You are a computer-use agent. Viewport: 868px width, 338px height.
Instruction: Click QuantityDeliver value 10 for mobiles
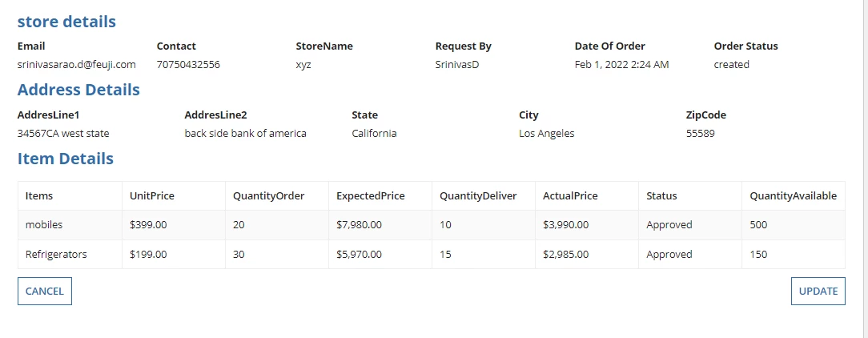tap(446, 225)
